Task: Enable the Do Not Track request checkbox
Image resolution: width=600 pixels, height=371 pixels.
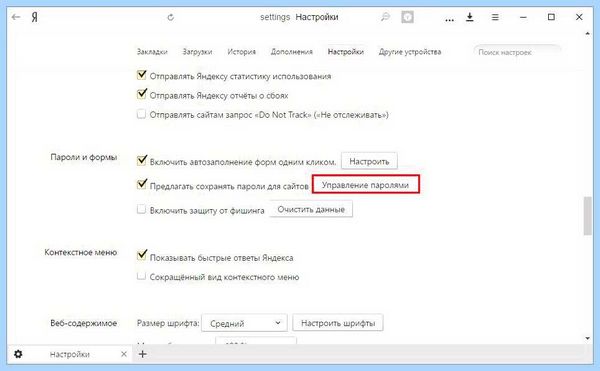Action: (x=141, y=114)
